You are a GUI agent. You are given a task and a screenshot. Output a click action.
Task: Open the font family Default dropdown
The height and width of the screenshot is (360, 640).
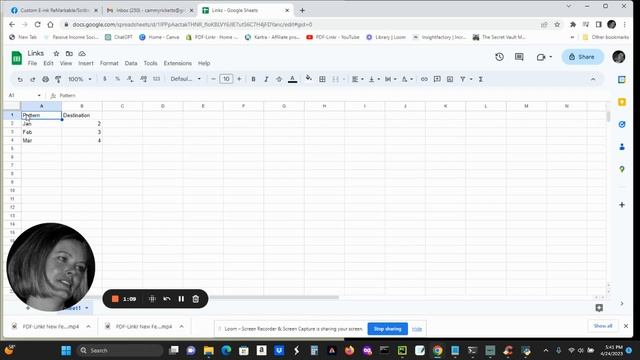pyautogui.click(x=186, y=79)
